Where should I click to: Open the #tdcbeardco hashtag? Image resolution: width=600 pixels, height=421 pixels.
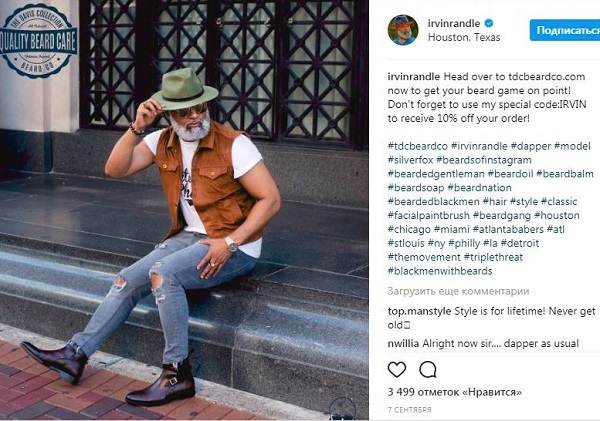418,147
